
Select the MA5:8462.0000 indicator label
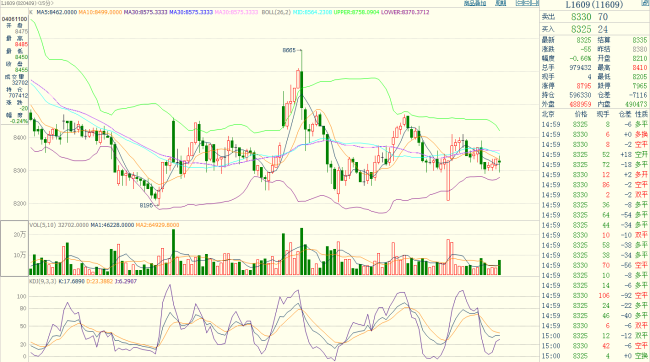(56, 12)
